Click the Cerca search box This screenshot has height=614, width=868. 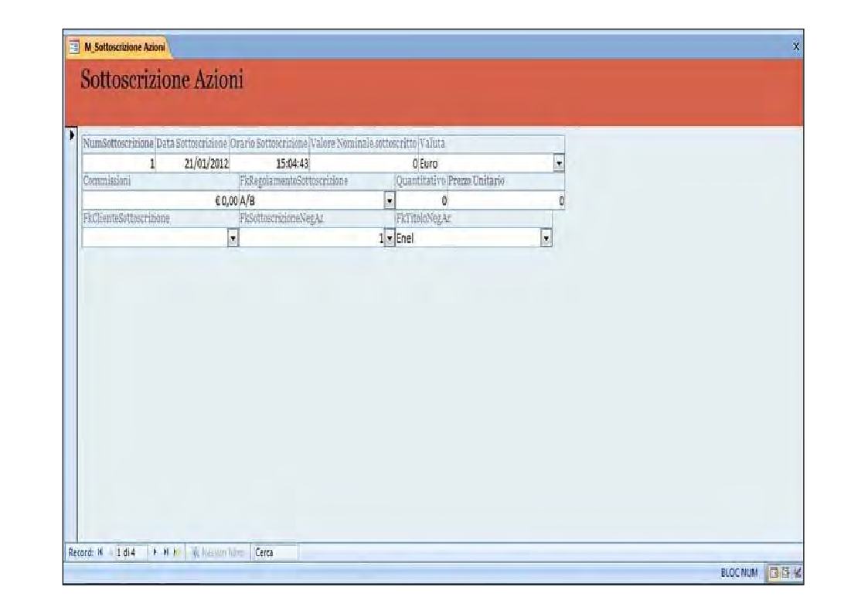274,552
